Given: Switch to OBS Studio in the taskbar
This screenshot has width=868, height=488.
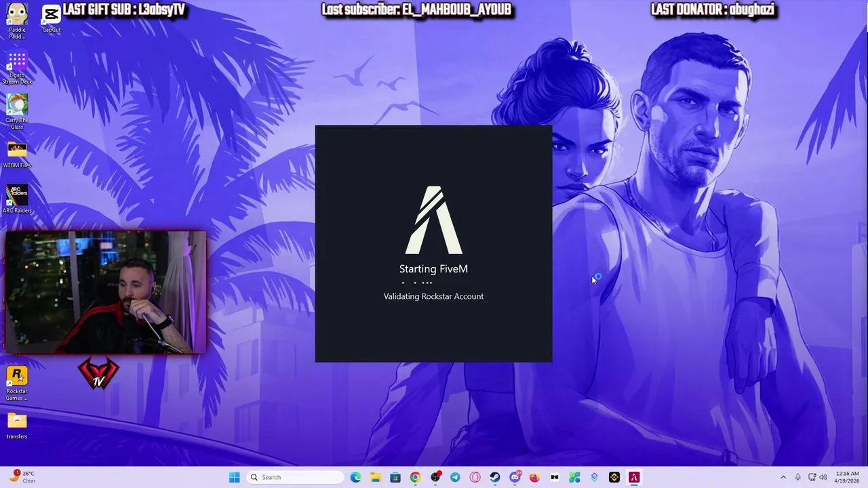Looking at the screenshot, I should [x=435, y=477].
